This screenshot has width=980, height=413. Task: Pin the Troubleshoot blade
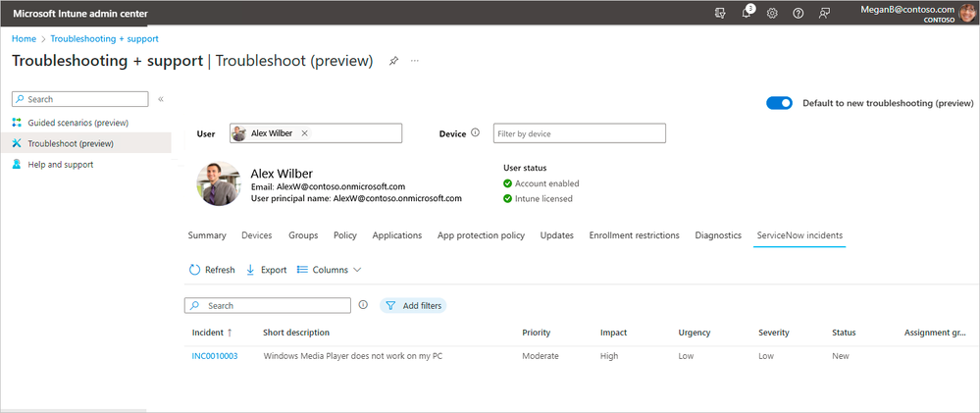coord(393,61)
